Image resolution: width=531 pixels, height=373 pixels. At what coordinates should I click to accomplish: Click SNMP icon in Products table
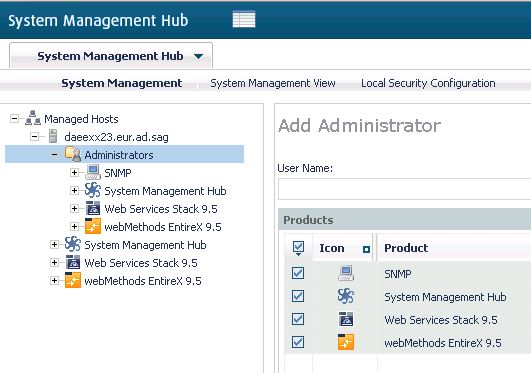(346, 273)
